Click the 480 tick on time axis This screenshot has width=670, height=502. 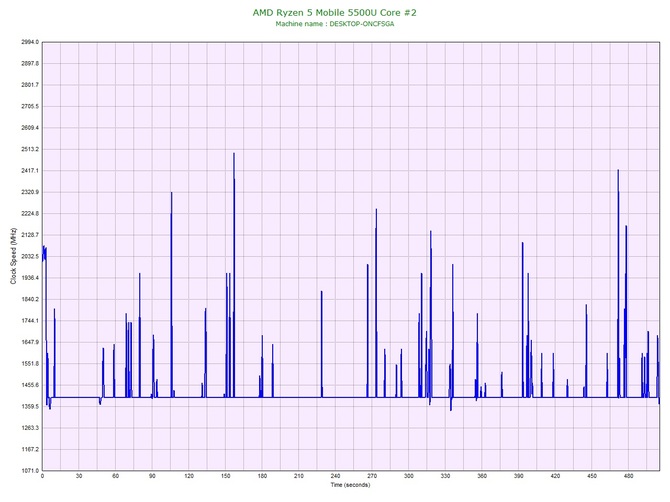(629, 476)
